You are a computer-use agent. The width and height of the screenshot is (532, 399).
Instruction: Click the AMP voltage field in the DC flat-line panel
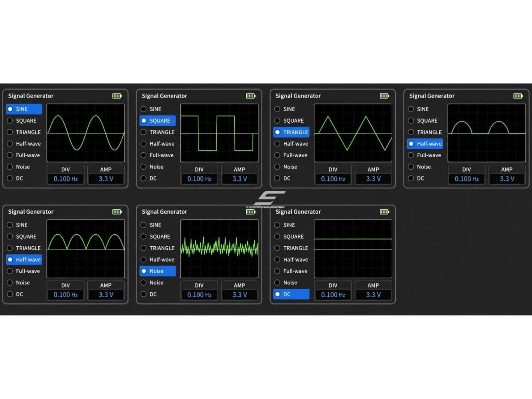373,295
